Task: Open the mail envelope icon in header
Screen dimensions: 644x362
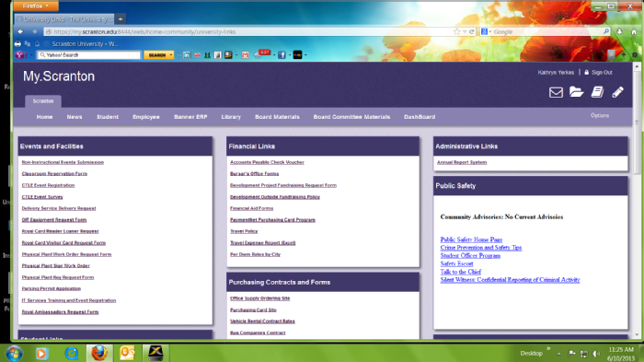Action: coord(556,92)
